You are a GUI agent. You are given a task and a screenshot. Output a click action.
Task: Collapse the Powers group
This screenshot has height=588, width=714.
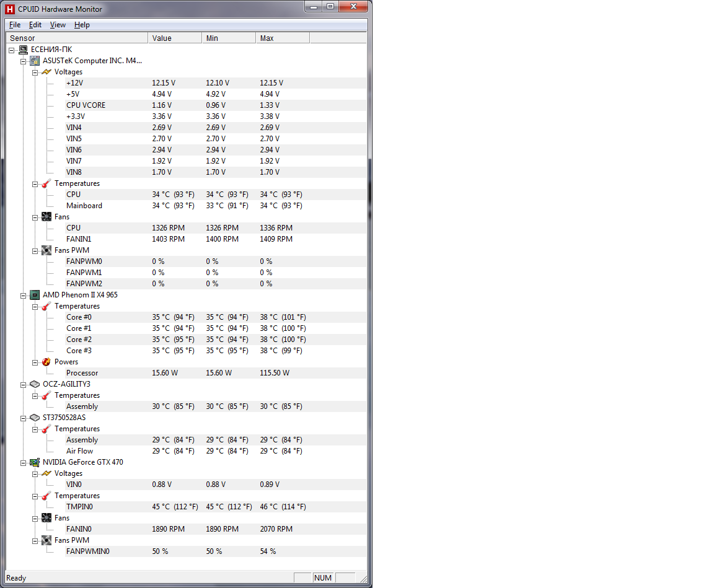(35, 362)
